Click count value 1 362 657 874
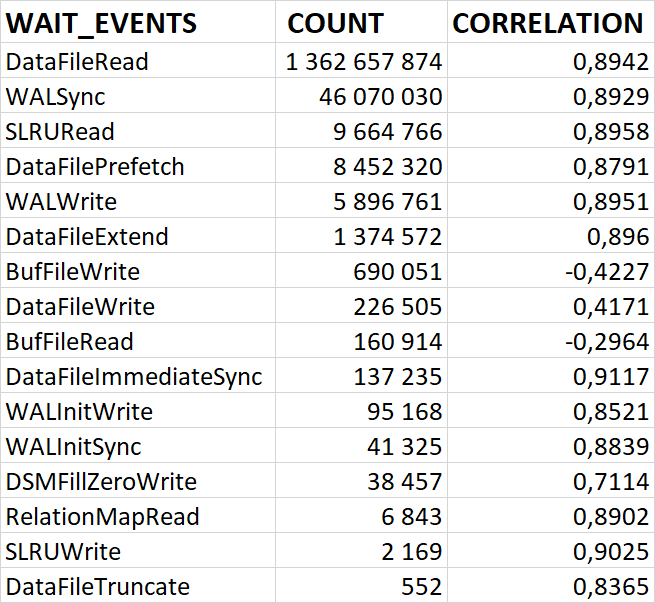This screenshot has height=603, width=655. point(363,62)
